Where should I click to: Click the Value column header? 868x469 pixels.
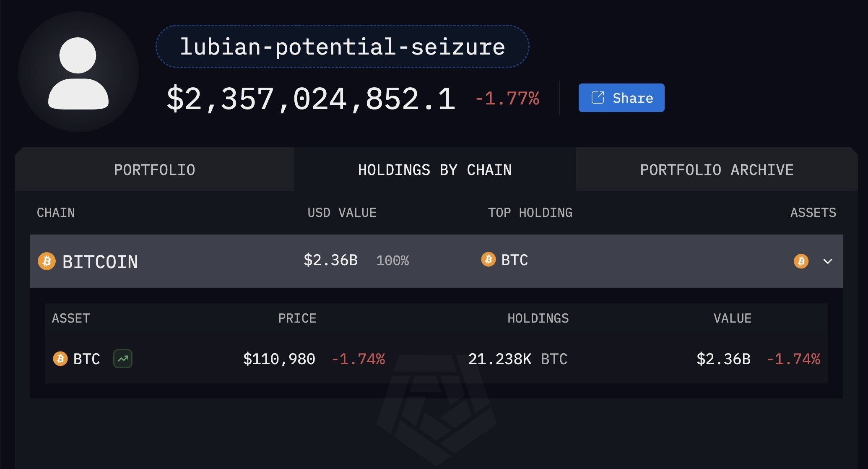click(732, 318)
